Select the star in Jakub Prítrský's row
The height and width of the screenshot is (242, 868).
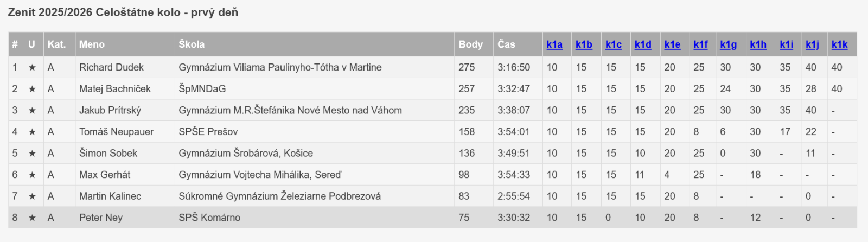[x=32, y=110]
